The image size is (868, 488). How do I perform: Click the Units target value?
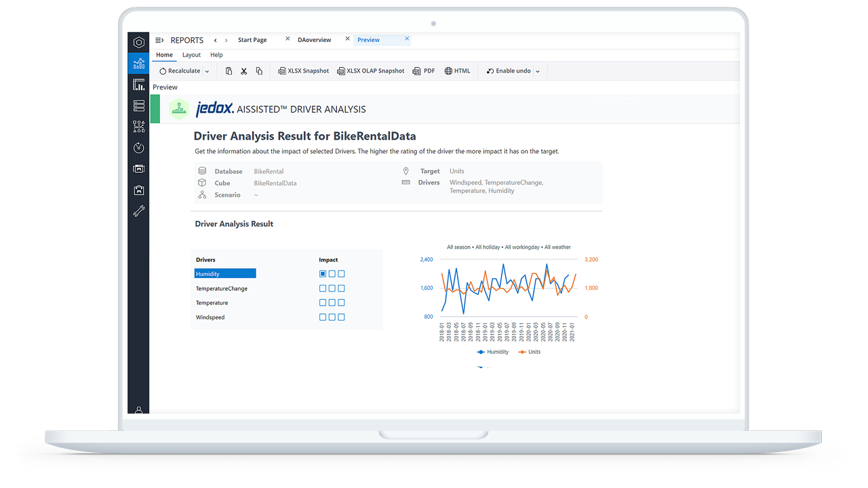457,171
